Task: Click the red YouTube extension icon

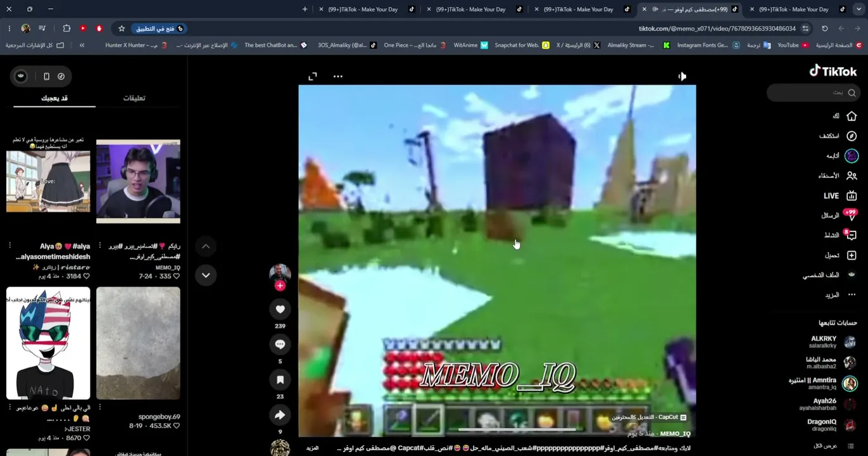Action: click(83, 28)
